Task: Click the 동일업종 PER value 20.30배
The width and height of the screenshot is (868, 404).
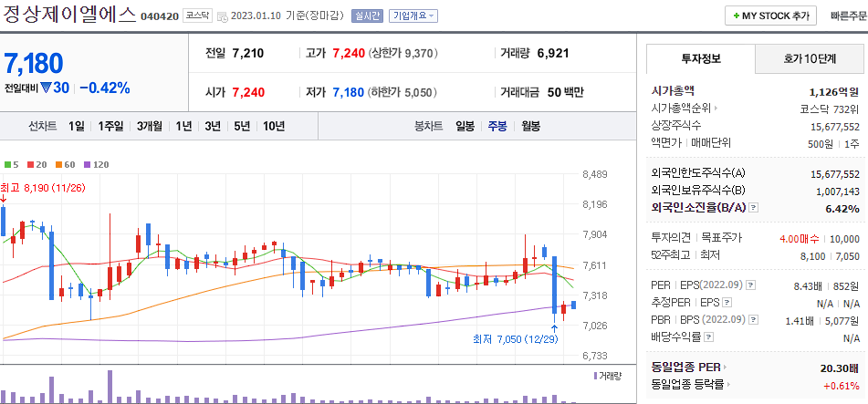Action: 840,368
